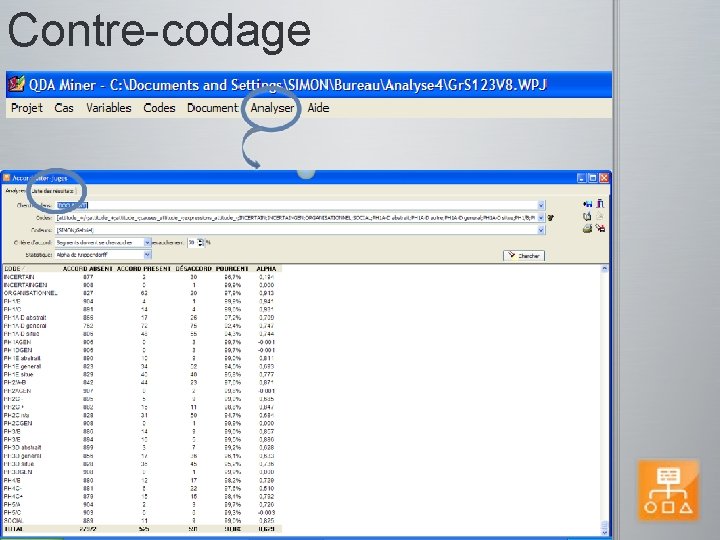The image size is (720, 540).
Task: Click the results table scroll-down arrow
Action: pos(604,532)
